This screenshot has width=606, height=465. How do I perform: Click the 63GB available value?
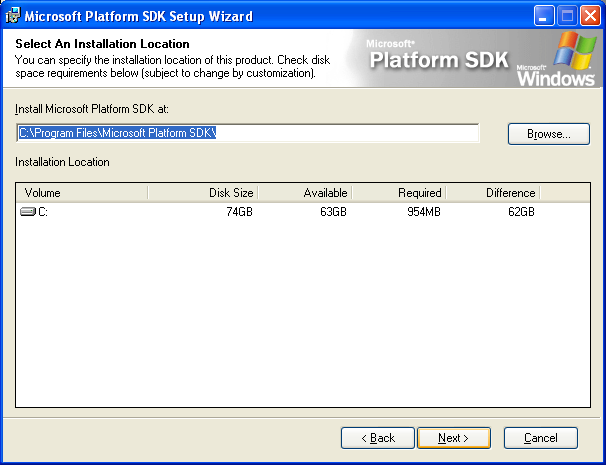point(334,212)
